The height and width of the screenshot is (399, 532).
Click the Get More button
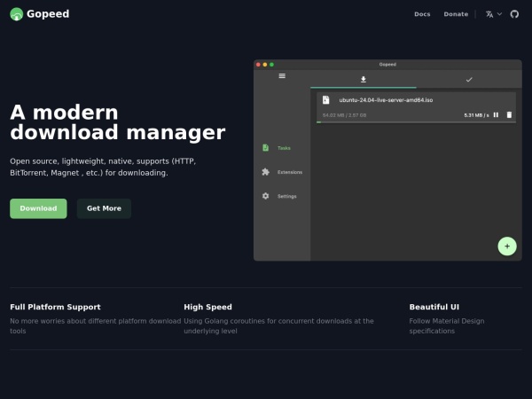click(104, 208)
